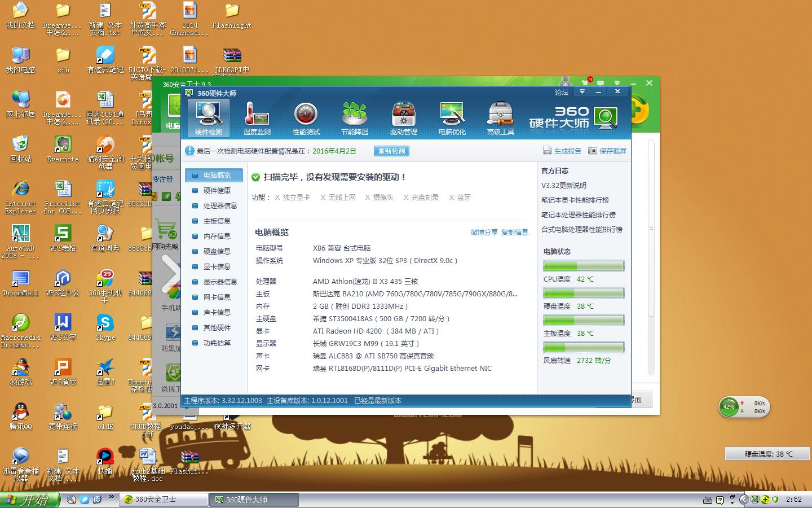812x508 pixels.
Task: Open the 360硬件大师 title bar dropdown menu
Action: point(582,91)
